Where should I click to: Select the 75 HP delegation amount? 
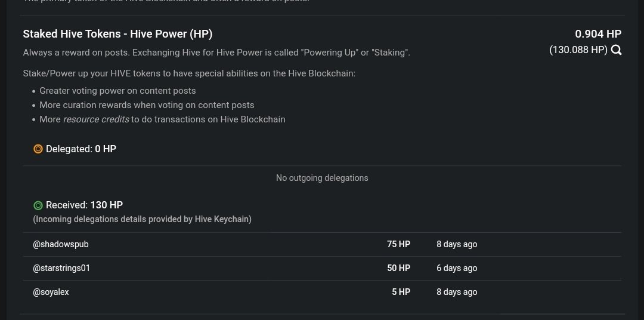398,244
